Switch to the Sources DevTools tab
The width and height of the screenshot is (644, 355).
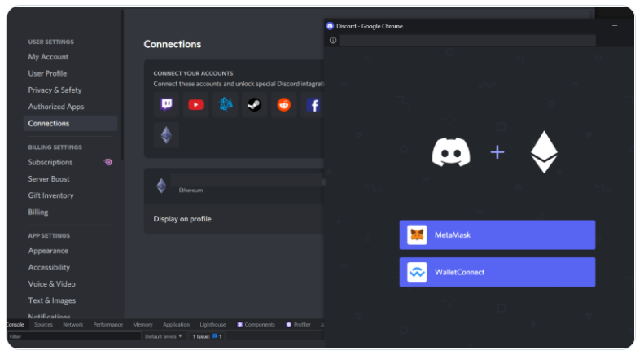[x=43, y=325]
